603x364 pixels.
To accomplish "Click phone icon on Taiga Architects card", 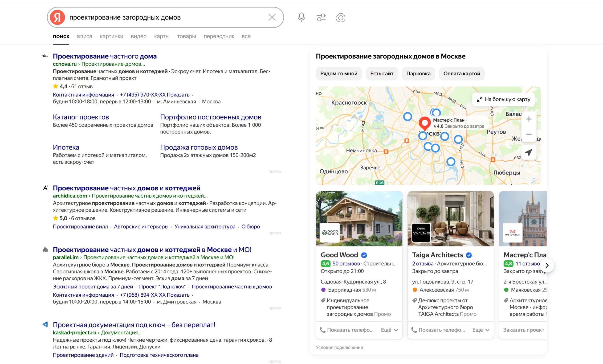I will tap(414, 330).
